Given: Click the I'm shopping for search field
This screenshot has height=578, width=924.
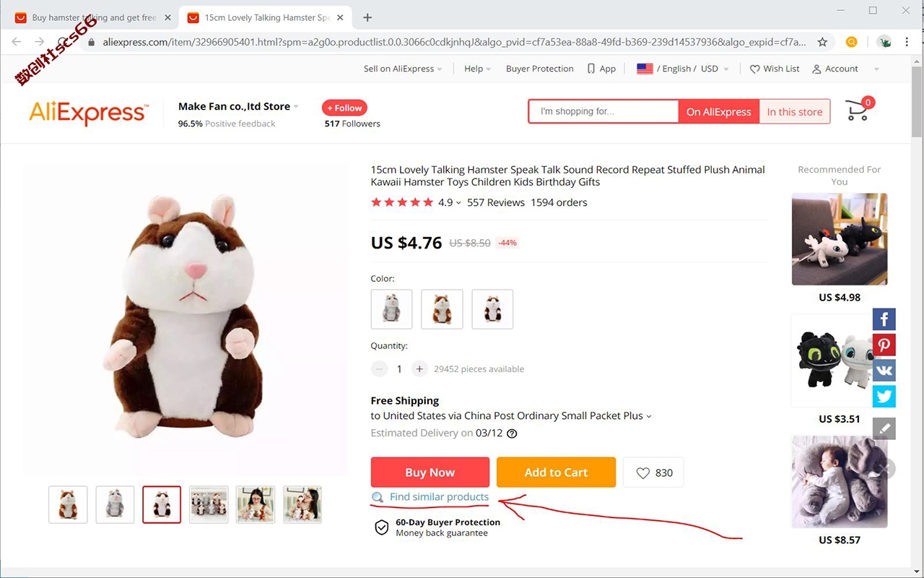Looking at the screenshot, I should (603, 111).
